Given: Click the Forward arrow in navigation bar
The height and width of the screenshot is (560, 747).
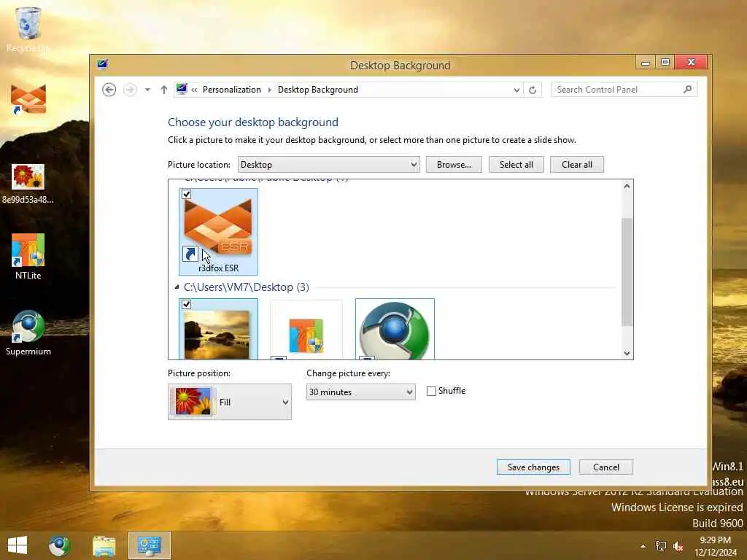Looking at the screenshot, I should [130, 90].
